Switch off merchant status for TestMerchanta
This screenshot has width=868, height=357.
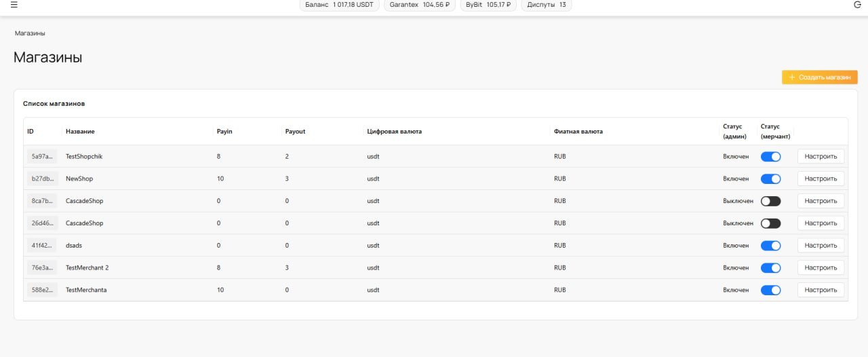pos(770,290)
